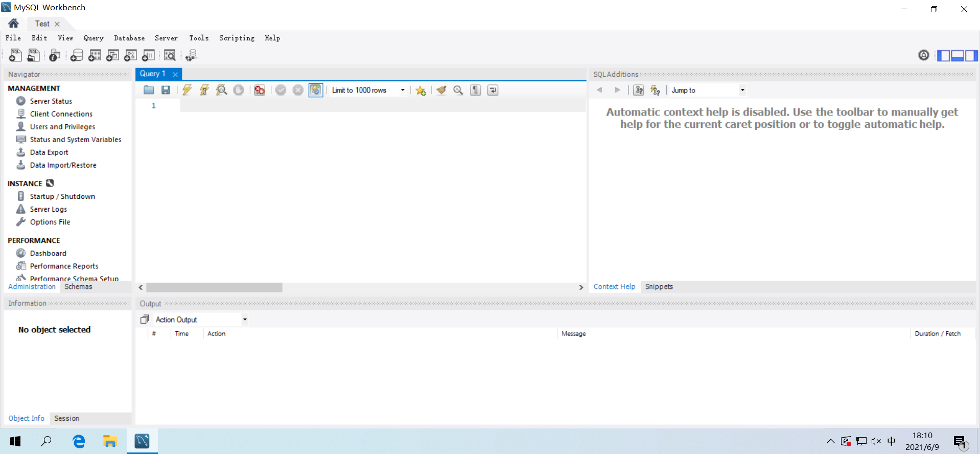The image size is (980, 454).
Task: Save current statement as snippet star icon
Action: pyautogui.click(x=421, y=90)
